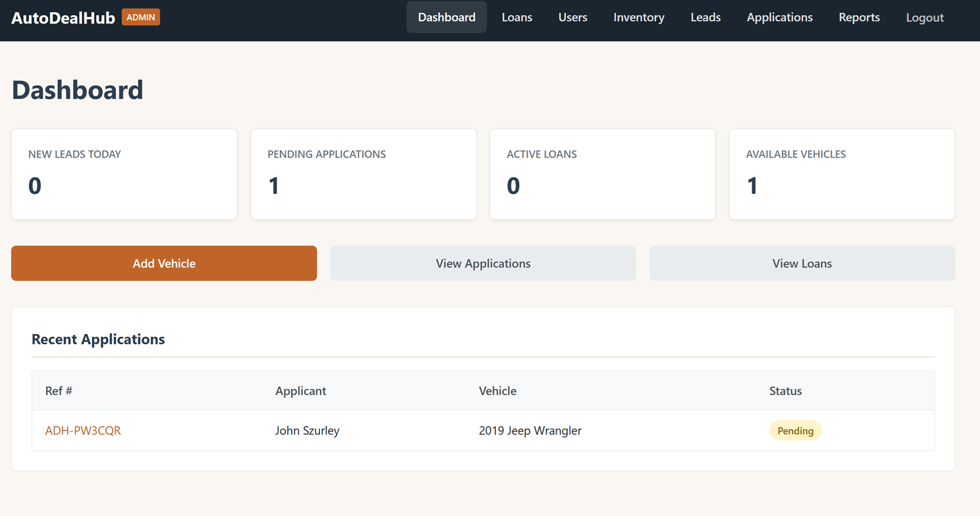
Task: Open the Leads page
Action: [705, 17]
